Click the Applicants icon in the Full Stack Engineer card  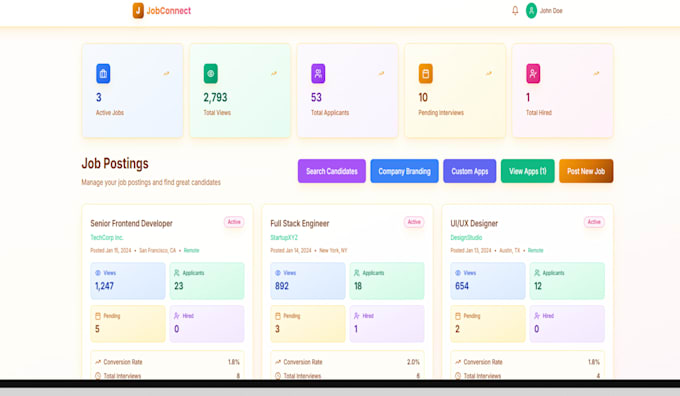(356, 273)
